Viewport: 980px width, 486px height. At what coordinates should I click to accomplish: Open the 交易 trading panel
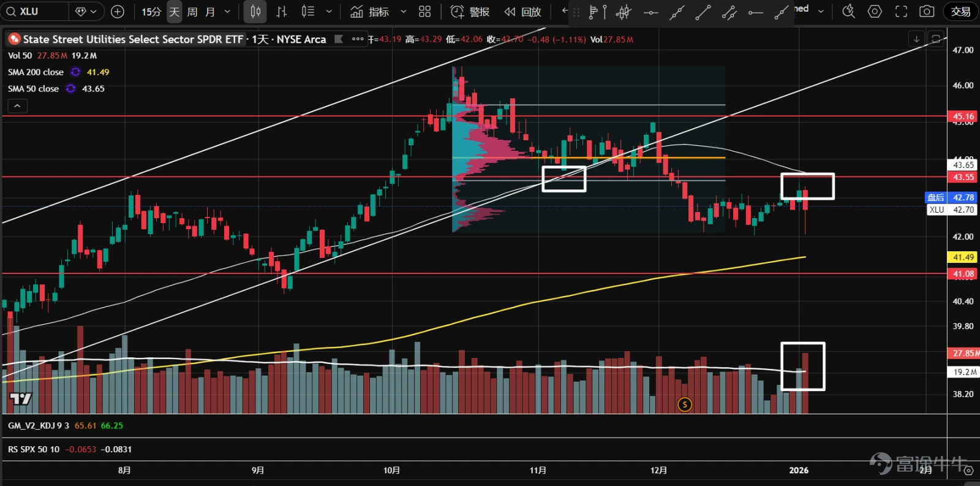pos(960,11)
